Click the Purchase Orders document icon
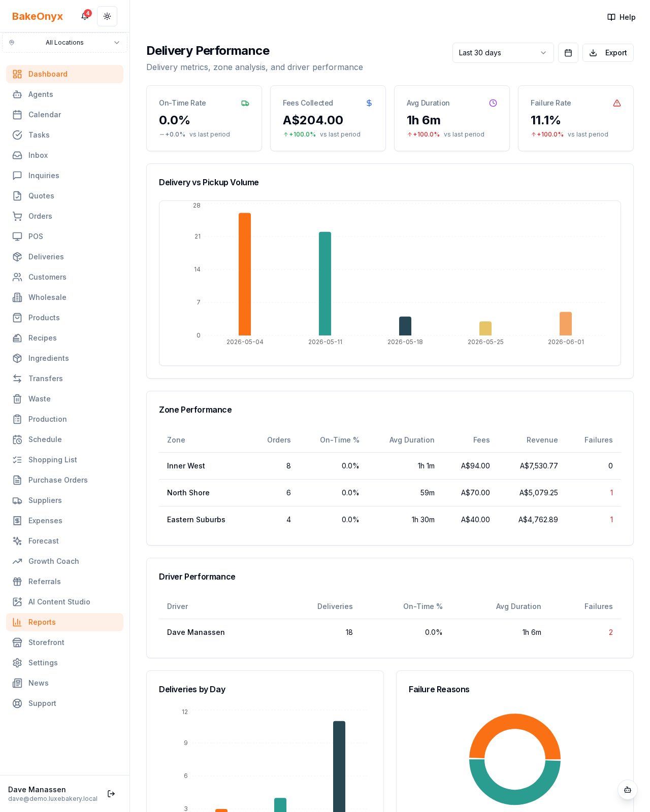 17,480
